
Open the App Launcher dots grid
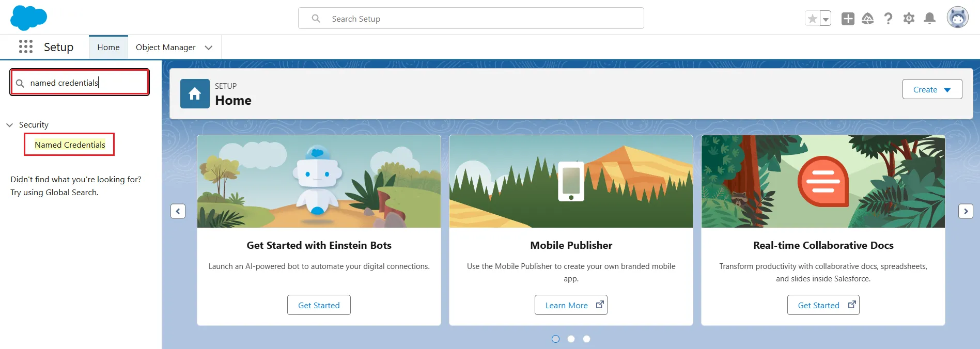26,47
